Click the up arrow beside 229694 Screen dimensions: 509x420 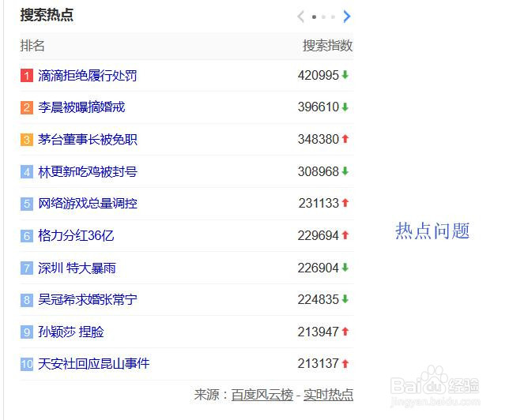[x=345, y=235]
